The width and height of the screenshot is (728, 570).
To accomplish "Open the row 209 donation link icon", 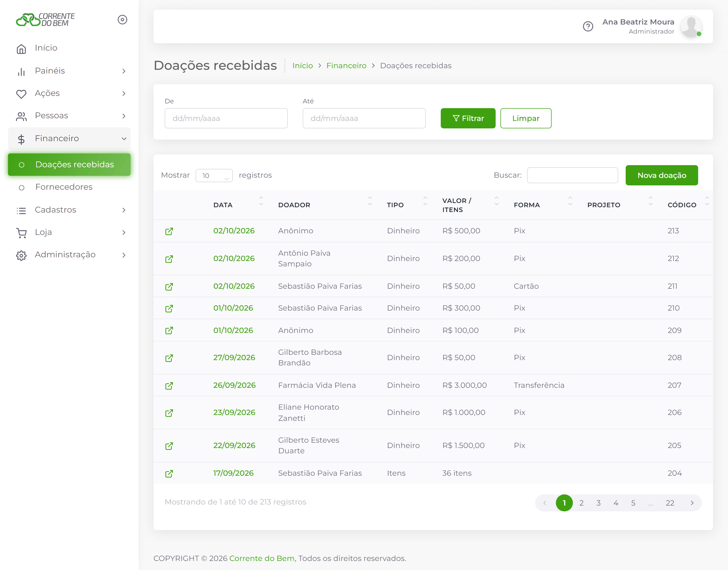I will click(x=169, y=330).
